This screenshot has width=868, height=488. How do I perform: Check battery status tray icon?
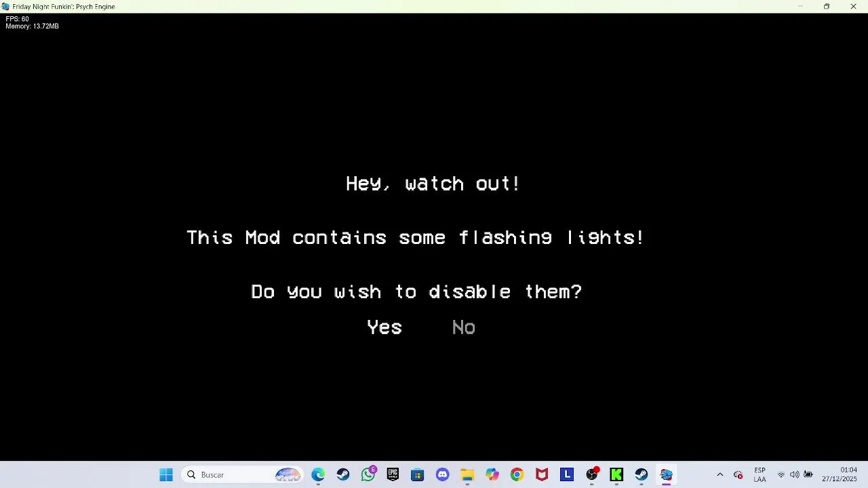point(808,475)
